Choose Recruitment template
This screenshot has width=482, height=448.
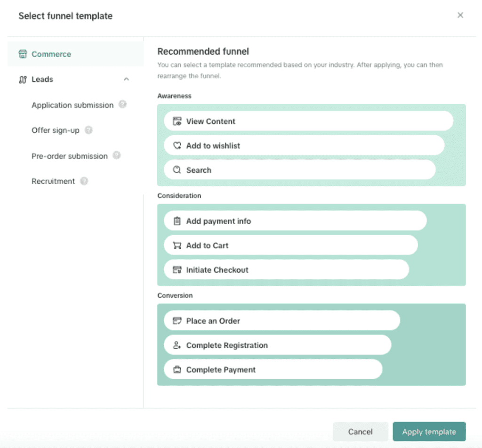point(53,181)
